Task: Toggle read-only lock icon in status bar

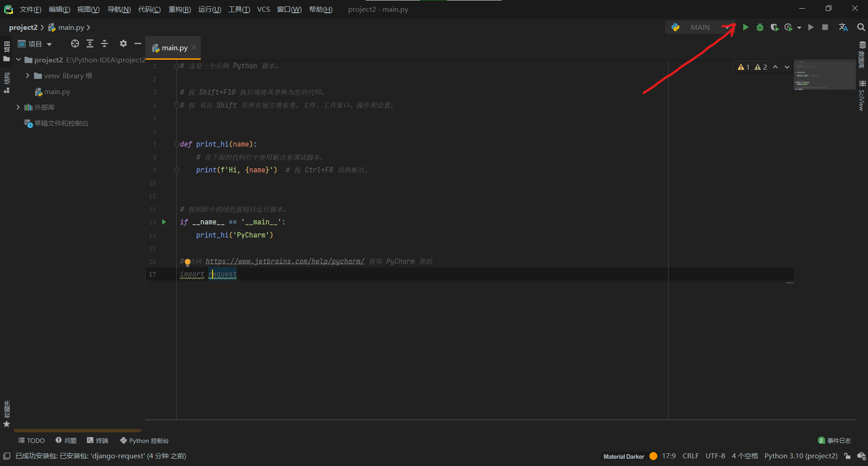Action: pos(847,456)
